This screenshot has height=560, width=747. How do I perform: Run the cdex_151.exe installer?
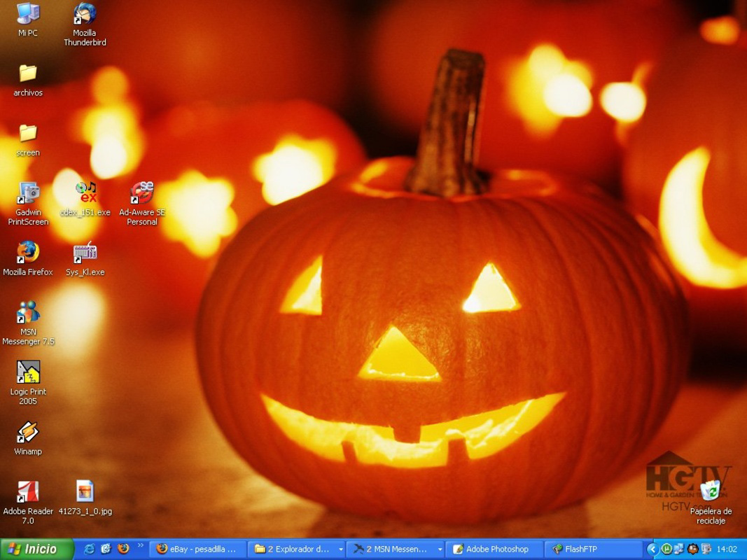tap(85, 189)
